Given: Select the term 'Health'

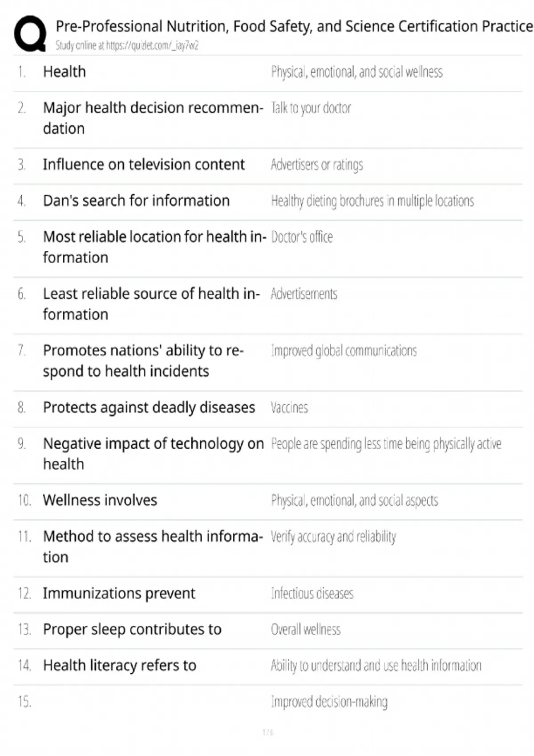Looking at the screenshot, I should pos(65,72).
